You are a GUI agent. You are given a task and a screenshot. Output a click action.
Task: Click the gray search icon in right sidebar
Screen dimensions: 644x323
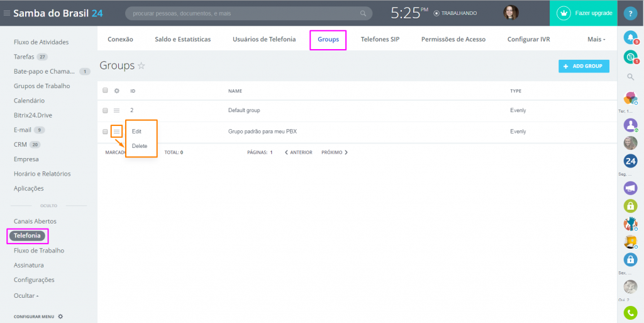(630, 76)
